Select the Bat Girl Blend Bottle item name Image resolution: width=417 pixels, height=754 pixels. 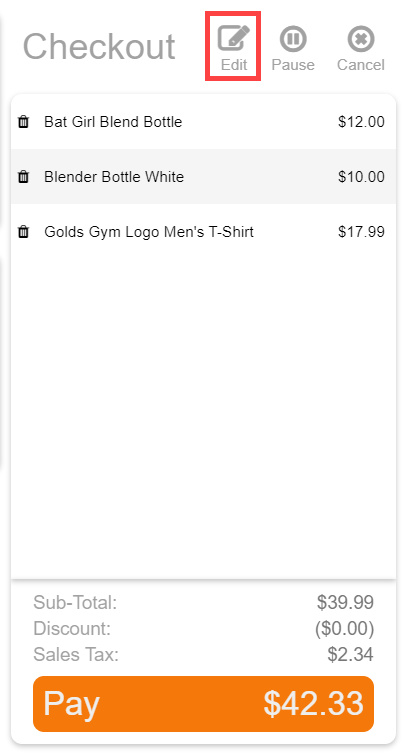113,122
